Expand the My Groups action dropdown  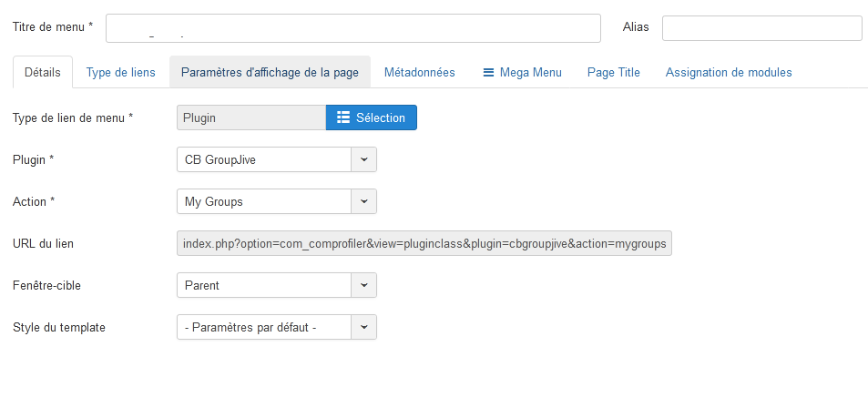click(x=277, y=201)
